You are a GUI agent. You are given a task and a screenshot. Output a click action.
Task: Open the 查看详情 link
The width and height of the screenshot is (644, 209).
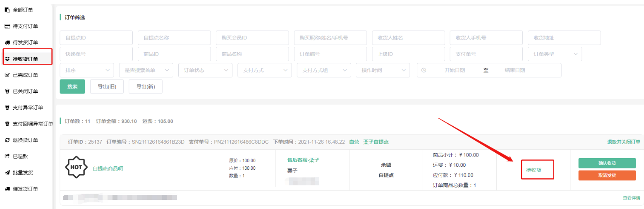(x=631, y=198)
